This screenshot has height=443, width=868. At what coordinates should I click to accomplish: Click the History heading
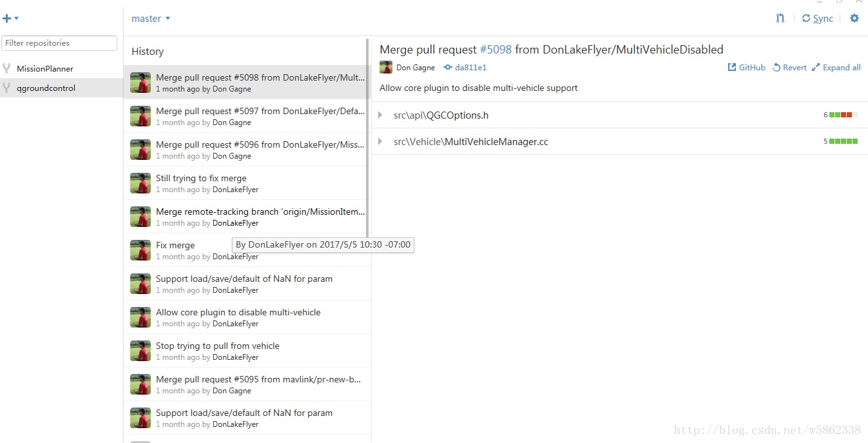[148, 52]
